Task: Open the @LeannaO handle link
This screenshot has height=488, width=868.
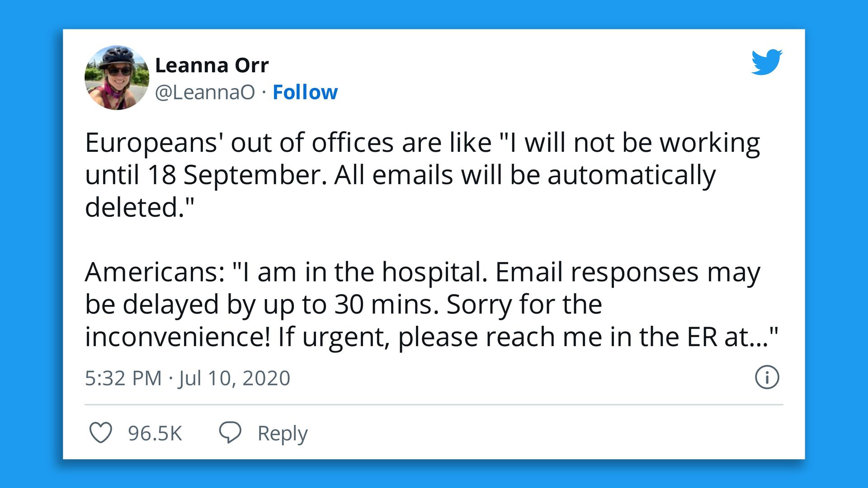Action: click(205, 92)
